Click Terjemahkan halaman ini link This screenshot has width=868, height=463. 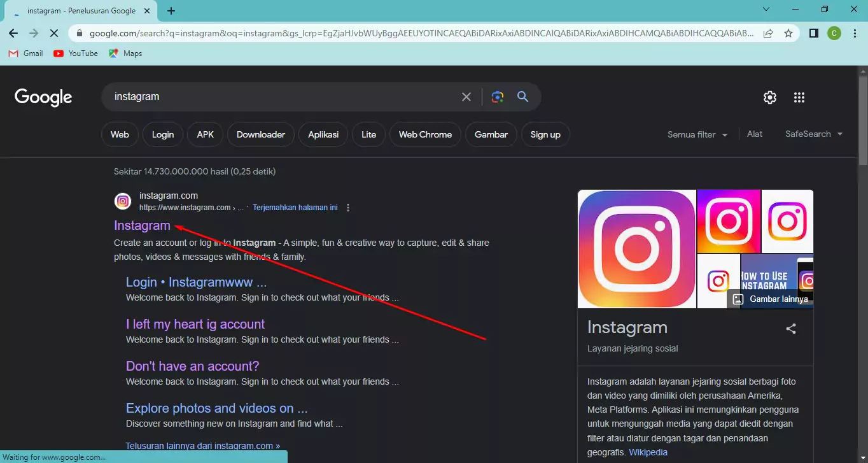[x=295, y=208]
